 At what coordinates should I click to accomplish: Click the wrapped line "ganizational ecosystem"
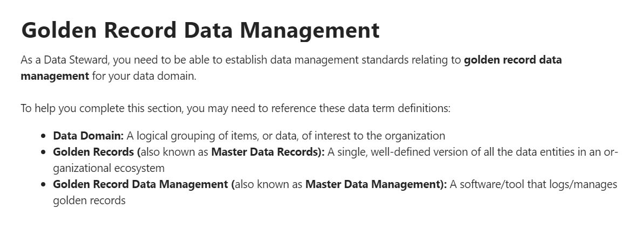click(108, 168)
